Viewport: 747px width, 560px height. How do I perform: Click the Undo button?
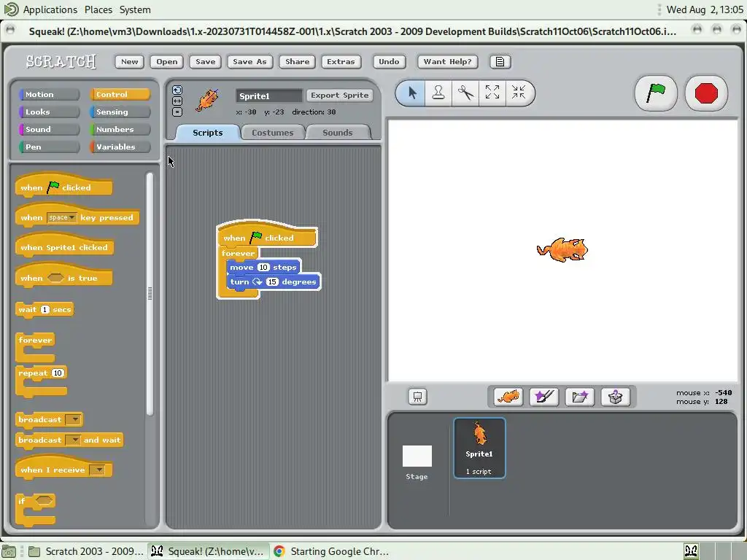[389, 62]
